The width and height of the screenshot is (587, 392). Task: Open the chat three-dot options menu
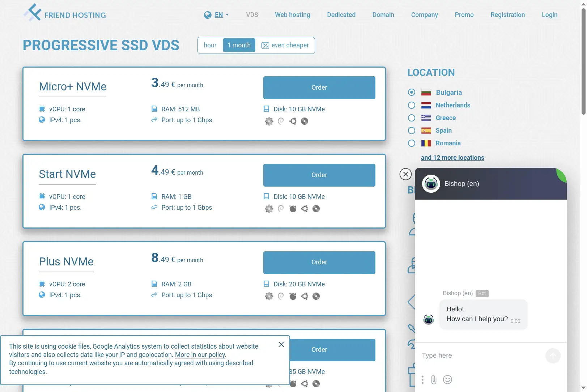(422, 379)
